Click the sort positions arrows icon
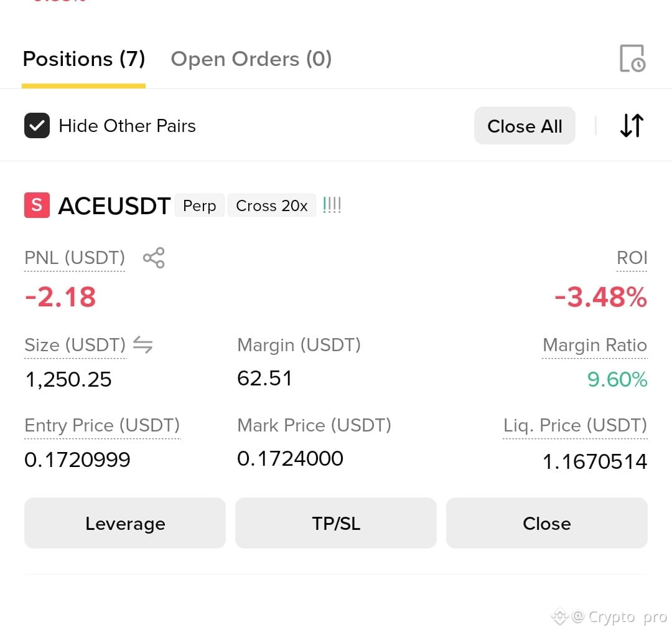Screen dimensions: 672x632 coord(632,125)
